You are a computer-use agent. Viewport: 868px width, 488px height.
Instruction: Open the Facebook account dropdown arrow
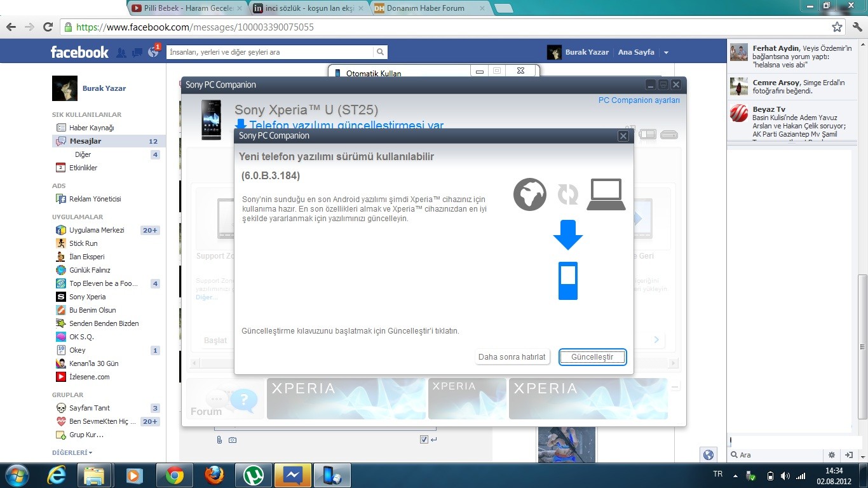[x=666, y=52]
